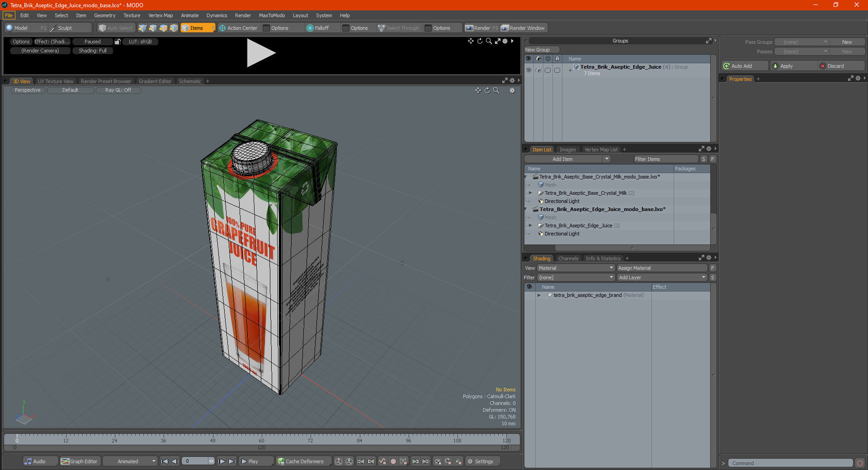Click the red record icon beside Command
Viewport: 868px width, 470px height.
point(860,463)
